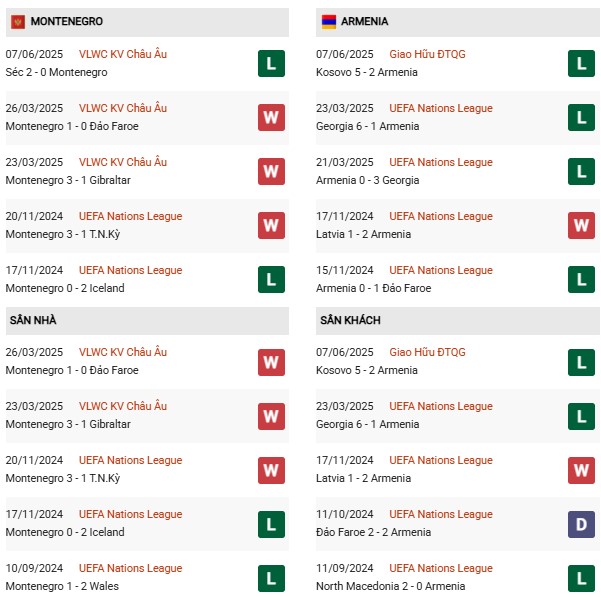Open the SÂN KHÁCH section heading
Image resolution: width=601 pixels, height=597 pixels.
click(351, 320)
